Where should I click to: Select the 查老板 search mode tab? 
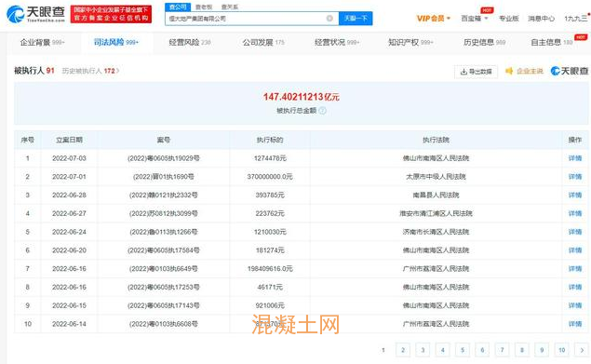tap(204, 7)
